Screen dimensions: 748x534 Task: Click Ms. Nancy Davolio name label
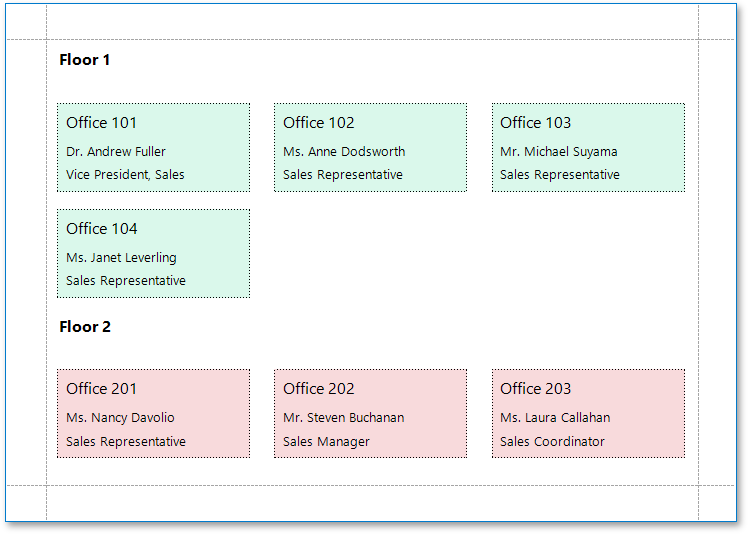tap(119, 418)
